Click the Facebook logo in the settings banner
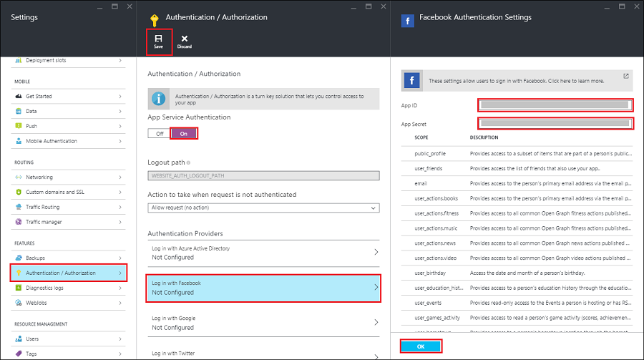 [412, 80]
